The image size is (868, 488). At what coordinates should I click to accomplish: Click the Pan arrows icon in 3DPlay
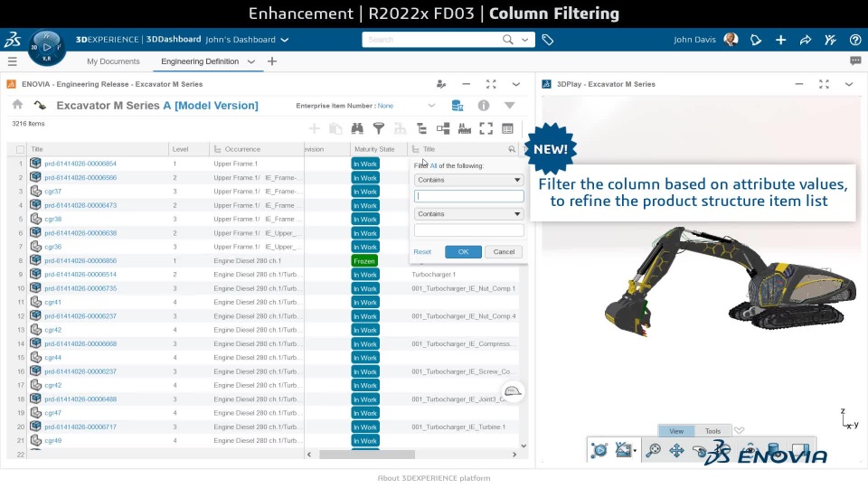676,450
